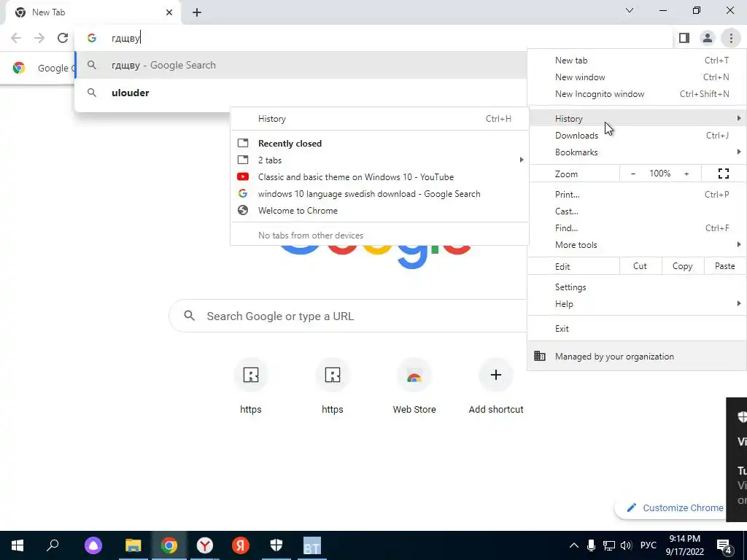Screen dimensions: 747x560
Task: Click Managed by your organization
Action: pos(637,356)
